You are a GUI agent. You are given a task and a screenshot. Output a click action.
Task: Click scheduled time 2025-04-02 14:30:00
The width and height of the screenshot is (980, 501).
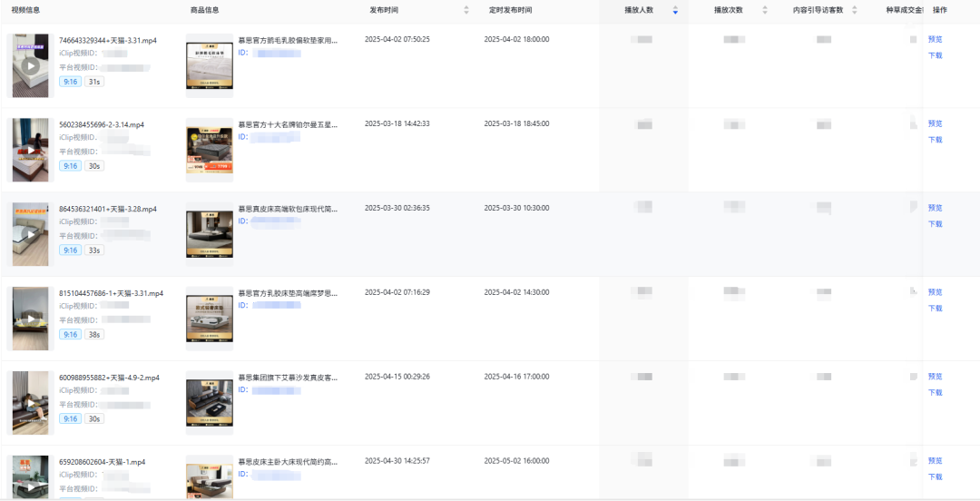tap(517, 292)
